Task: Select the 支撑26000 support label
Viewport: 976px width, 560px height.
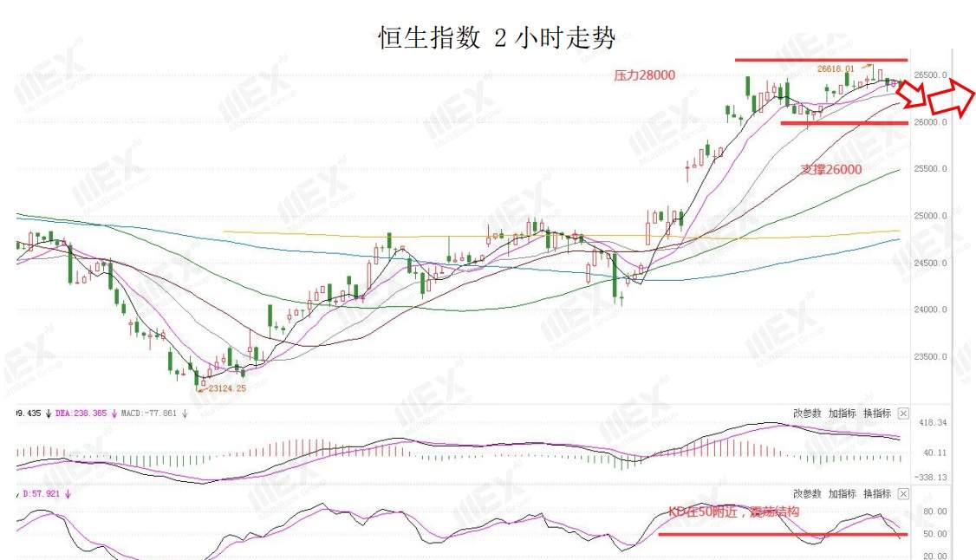Action: (x=831, y=169)
